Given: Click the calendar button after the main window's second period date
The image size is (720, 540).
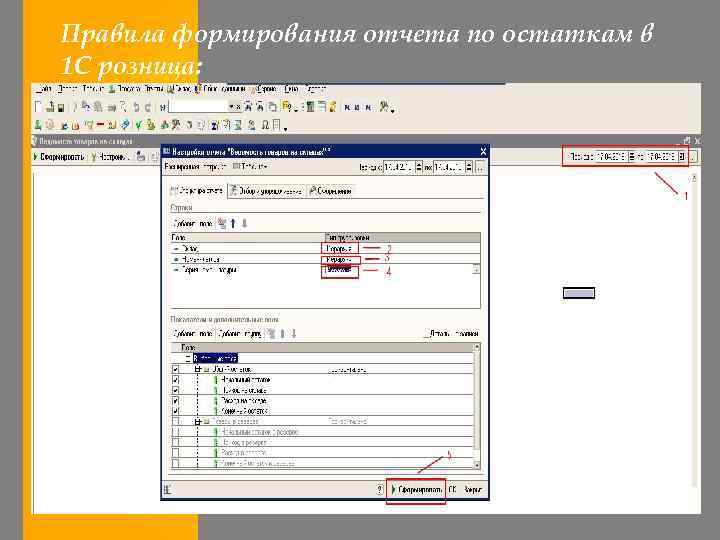Looking at the screenshot, I should pos(682,157).
